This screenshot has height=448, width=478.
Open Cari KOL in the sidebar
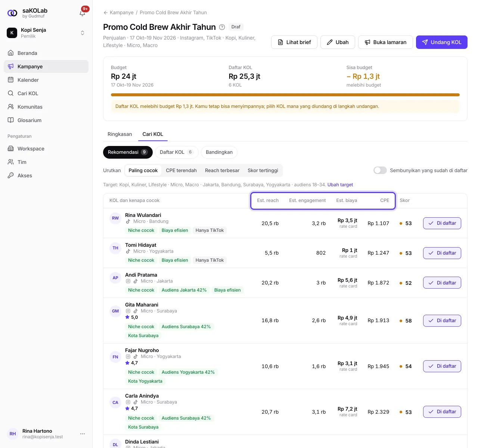pyautogui.click(x=46, y=93)
